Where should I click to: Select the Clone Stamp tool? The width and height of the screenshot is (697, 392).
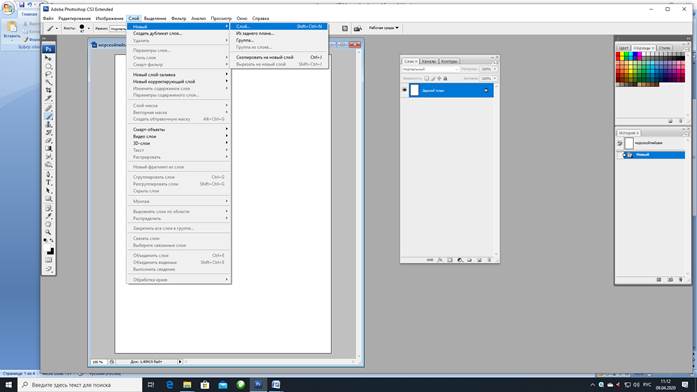pos(48,124)
